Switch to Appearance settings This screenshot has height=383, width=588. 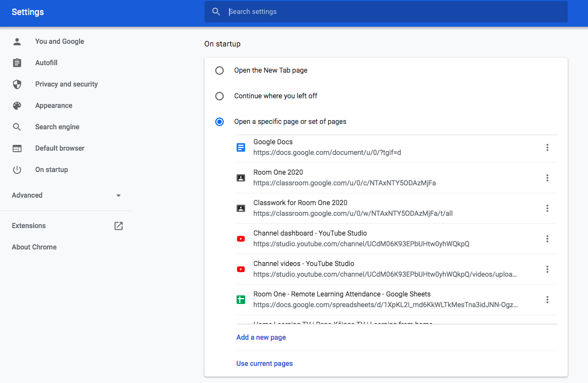click(x=53, y=105)
